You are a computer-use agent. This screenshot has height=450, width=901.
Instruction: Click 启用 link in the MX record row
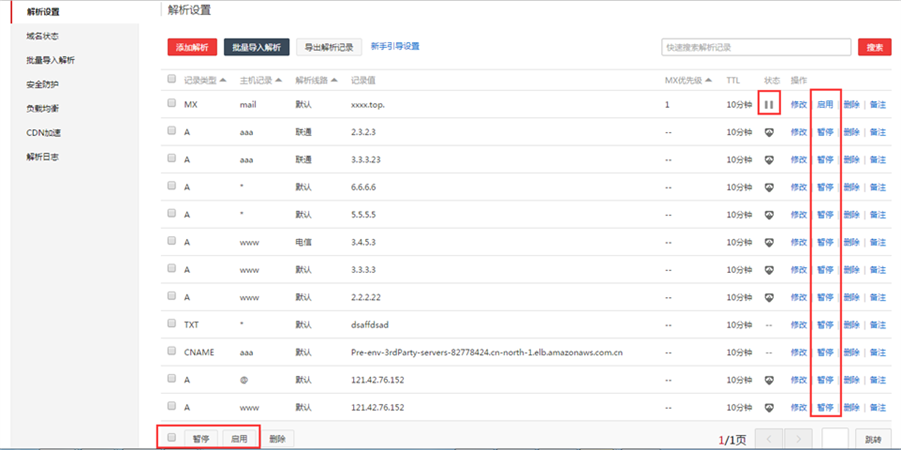tap(824, 104)
